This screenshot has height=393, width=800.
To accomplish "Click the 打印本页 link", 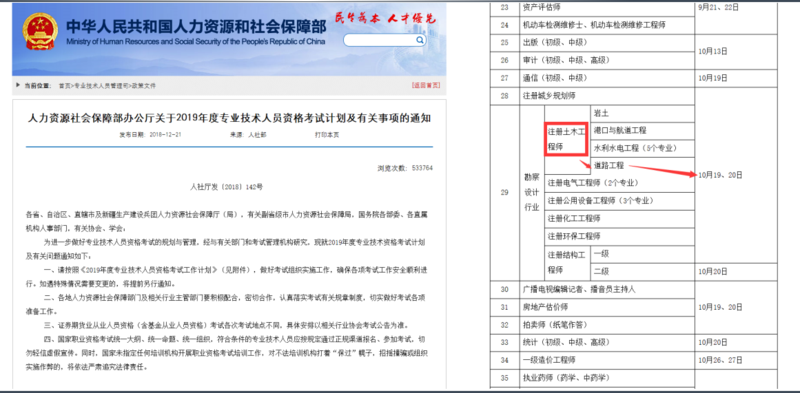I will click(x=327, y=135).
